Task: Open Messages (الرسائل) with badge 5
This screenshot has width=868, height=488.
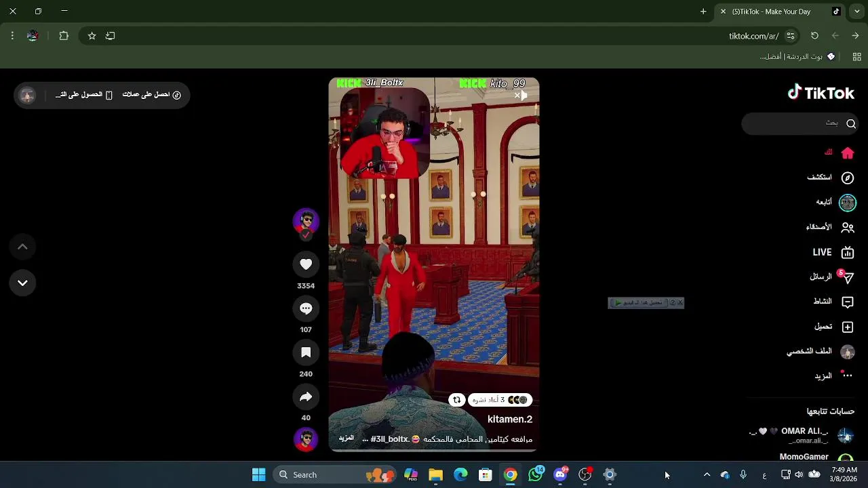Action: [x=831, y=277]
